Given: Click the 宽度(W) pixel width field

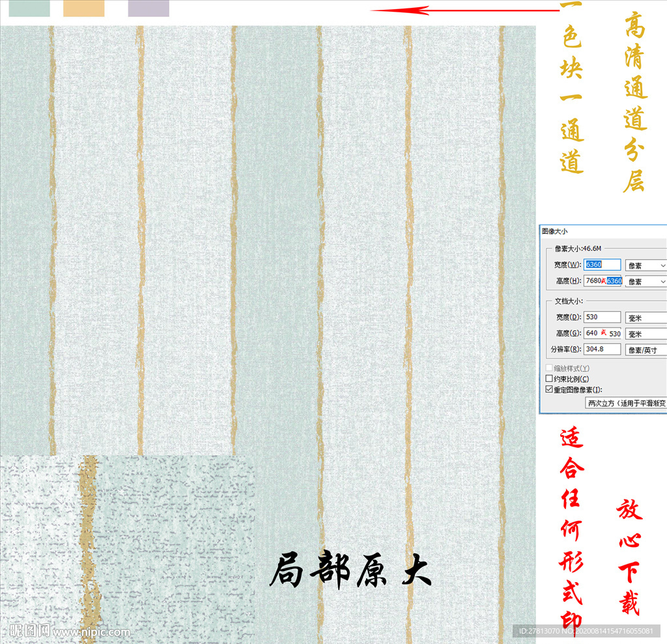Looking at the screenshot, I should point(602,264).
